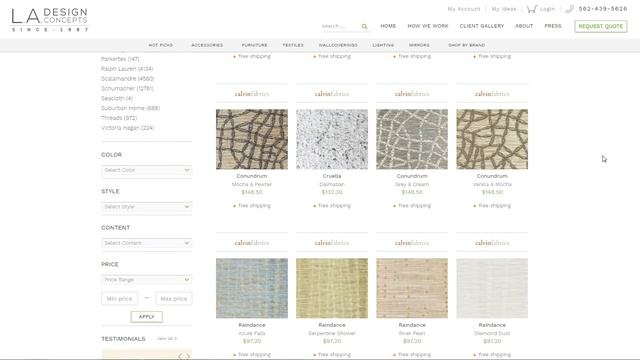Screen dimensions: 640x360
Task: Click Testimonials view all link
Action: tap(167, 339)
